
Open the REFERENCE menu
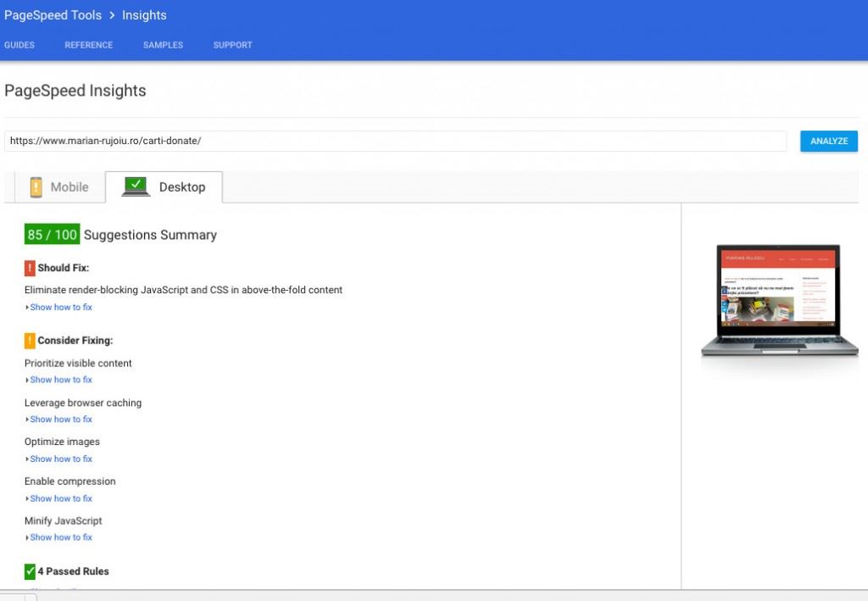pos(88,45)
